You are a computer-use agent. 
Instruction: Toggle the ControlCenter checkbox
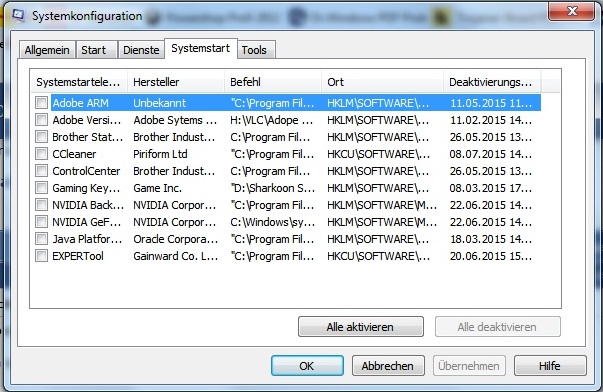[x=41, y=170]
